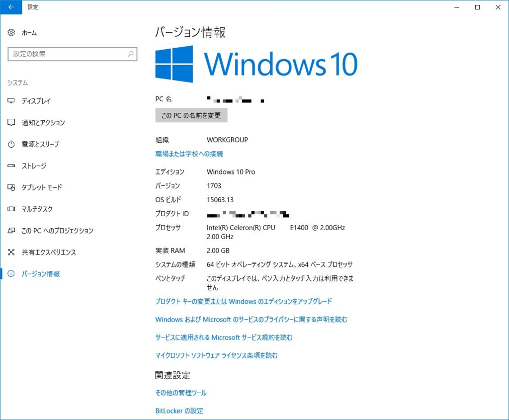The height and width of the screenshot is (420, 509).
Task: Minimize the 設定 window
Action: point(457,7)
